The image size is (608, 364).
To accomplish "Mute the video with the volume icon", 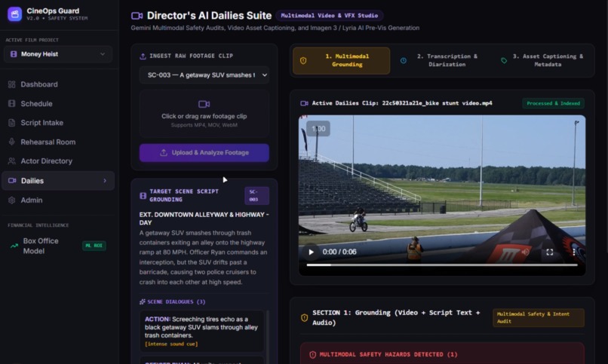I will pyautogui.click(x=526, y=252).
